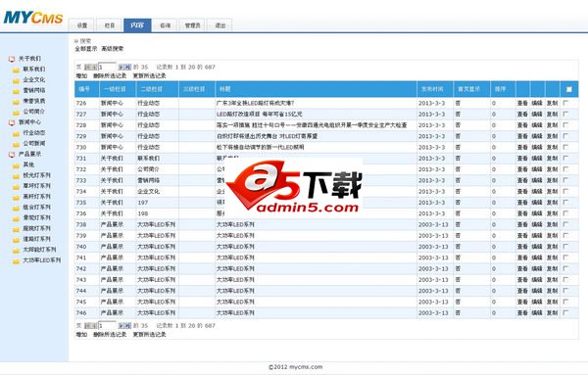
Task: Click folder icon beside 联系我们
Action: (16, 70)
